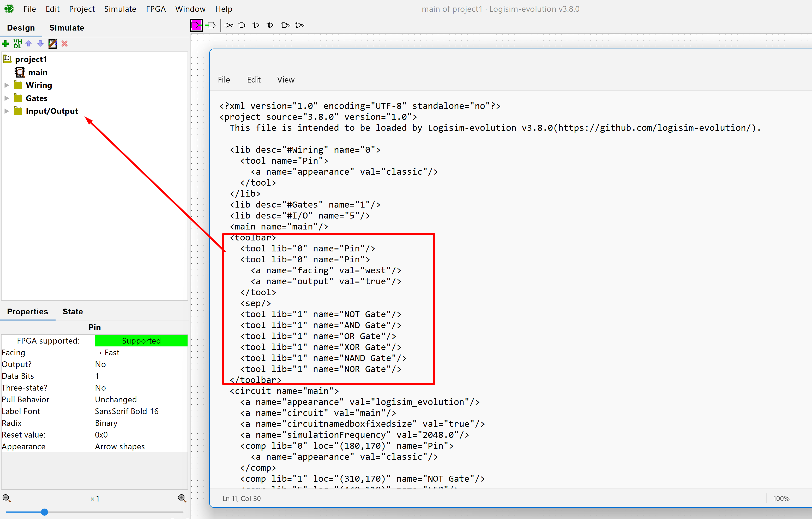Open the Simulate menu
The width and height of the screenshot is (812, 519).
click(120, 9)
